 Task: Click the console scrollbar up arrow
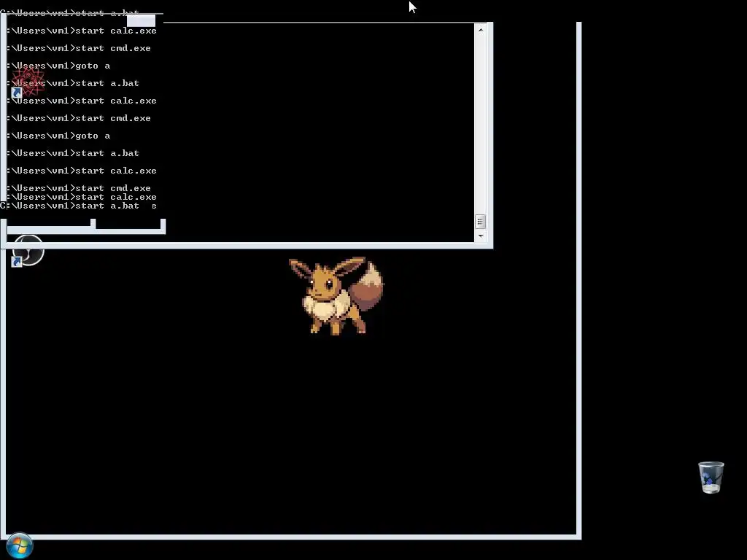click(x=480, y=29)
